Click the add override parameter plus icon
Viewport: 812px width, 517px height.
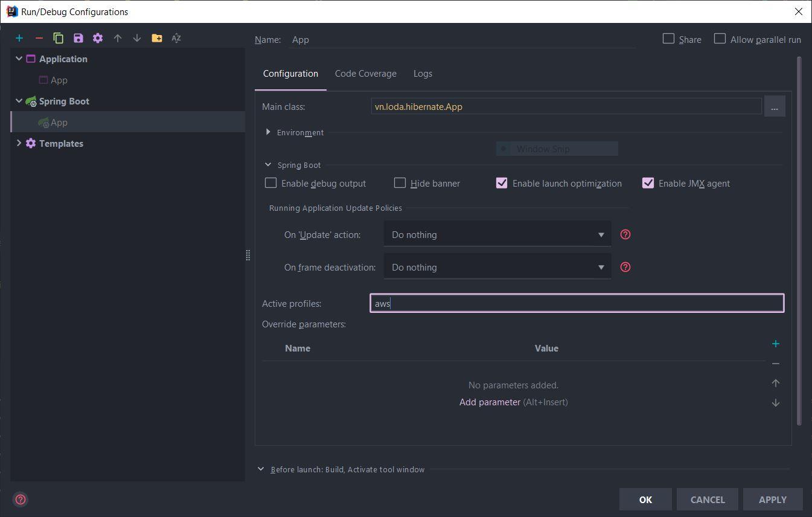[x=776, y=344]
